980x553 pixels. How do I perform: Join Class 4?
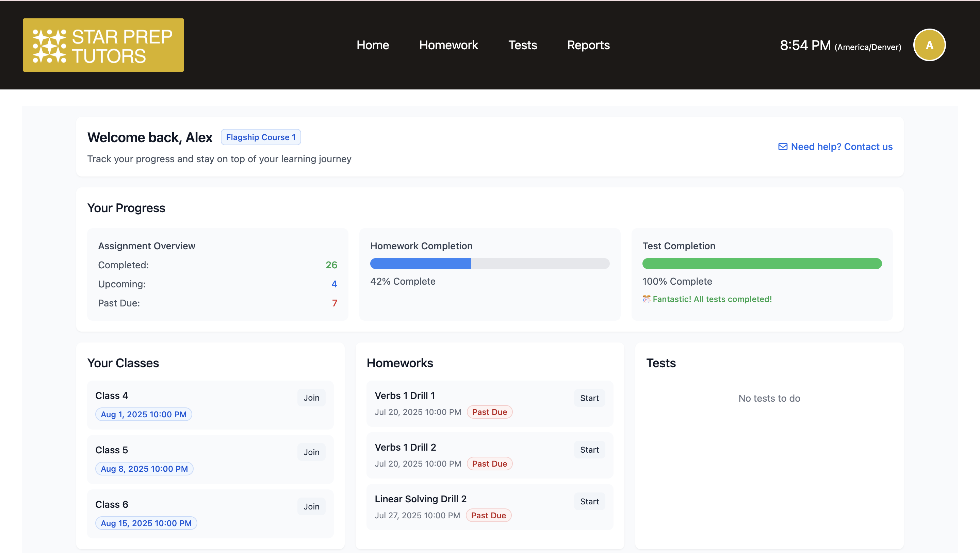click(x=311, y=398)
